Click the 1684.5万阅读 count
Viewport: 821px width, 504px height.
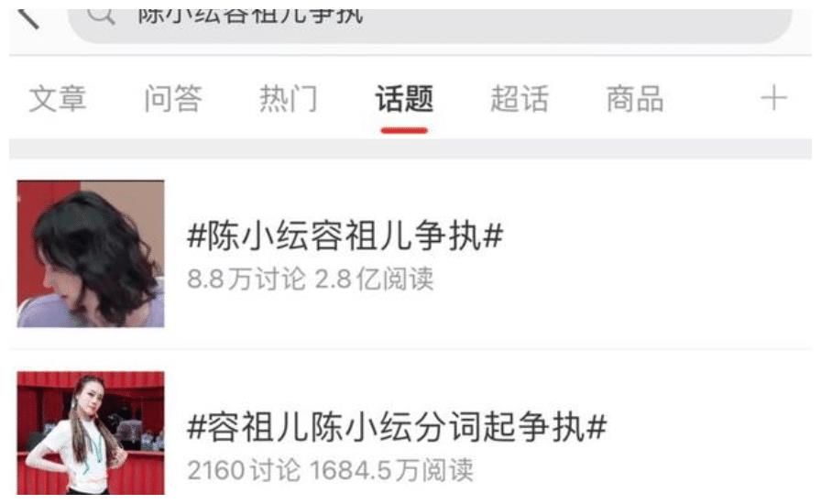point(391,470)
